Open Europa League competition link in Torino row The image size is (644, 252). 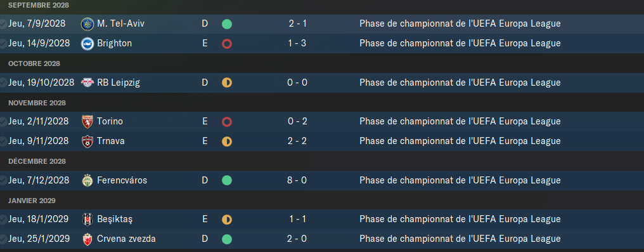[460, 121]
